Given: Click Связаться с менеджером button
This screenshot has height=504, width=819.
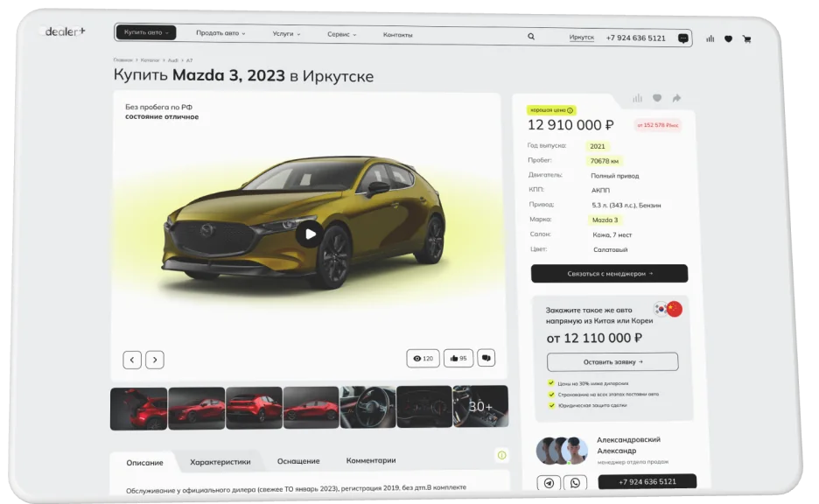Looking at the screenshot, I should pos(609,274).
